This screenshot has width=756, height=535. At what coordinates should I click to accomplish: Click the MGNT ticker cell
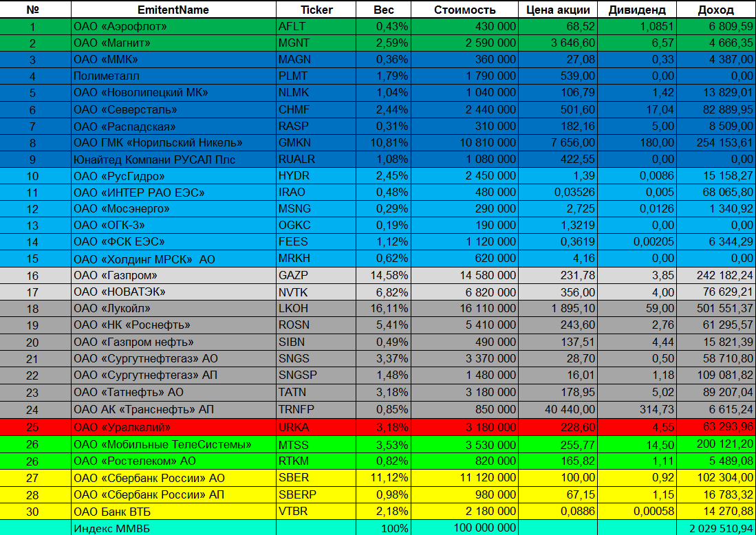(x=316, y=43)
